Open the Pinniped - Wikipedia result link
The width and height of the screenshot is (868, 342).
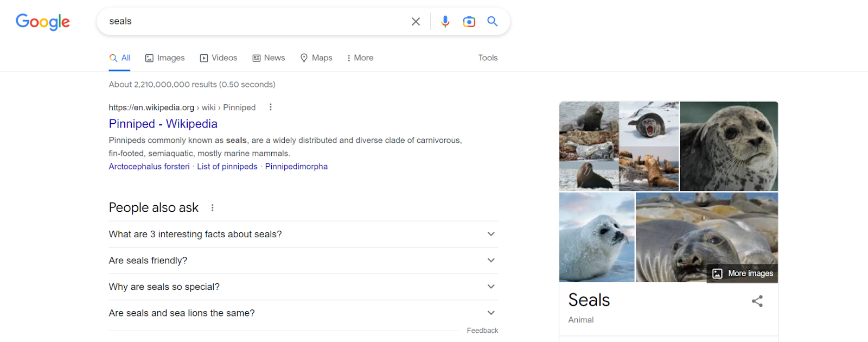(163, 124)
